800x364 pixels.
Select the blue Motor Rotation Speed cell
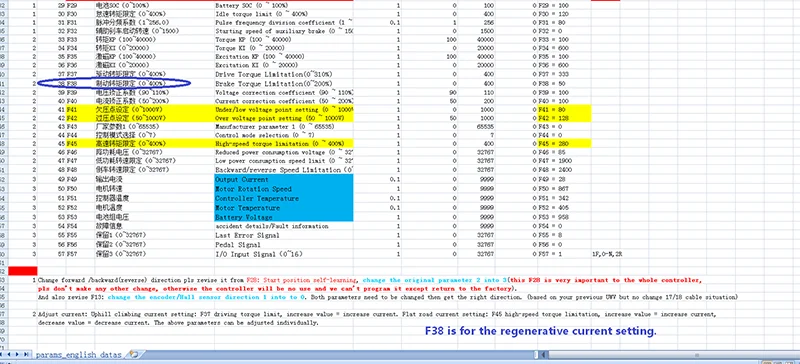pos(283,189)
